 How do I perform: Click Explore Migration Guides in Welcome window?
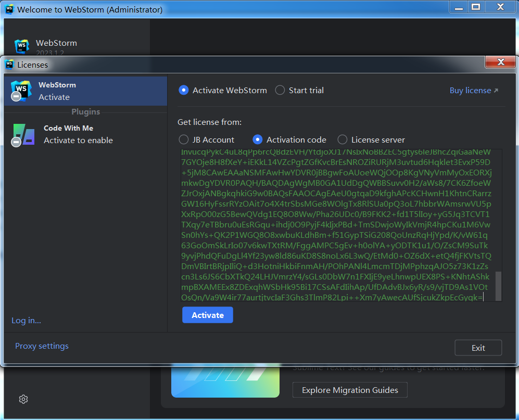(x=350, y=390)
